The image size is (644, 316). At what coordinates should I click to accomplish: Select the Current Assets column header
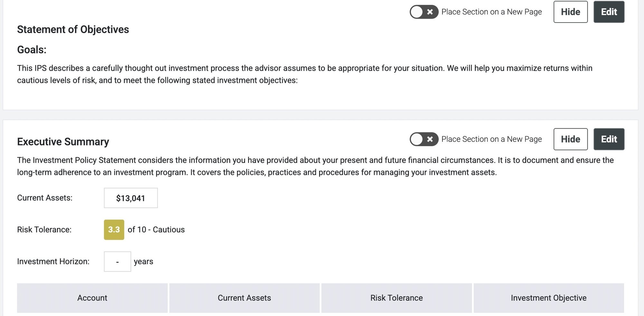(x=244, y=298)
